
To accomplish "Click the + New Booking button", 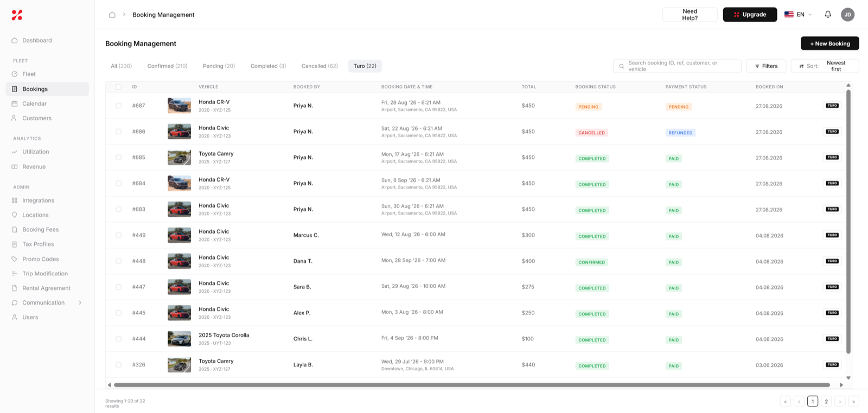I will (829, 43).
